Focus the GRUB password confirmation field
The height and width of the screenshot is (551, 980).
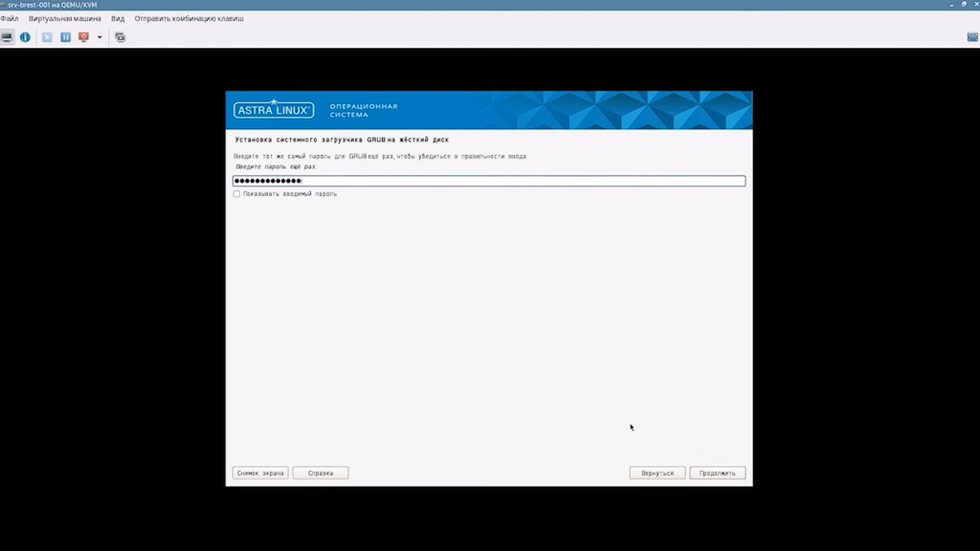click(489, 181)
